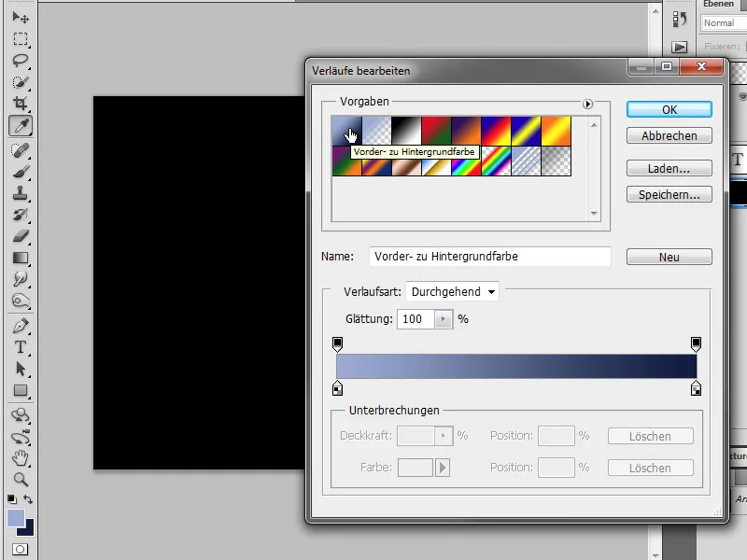Select the Rectangle shape tool
This screenshot has width=747, height=560.
click(x=20, y=390)
